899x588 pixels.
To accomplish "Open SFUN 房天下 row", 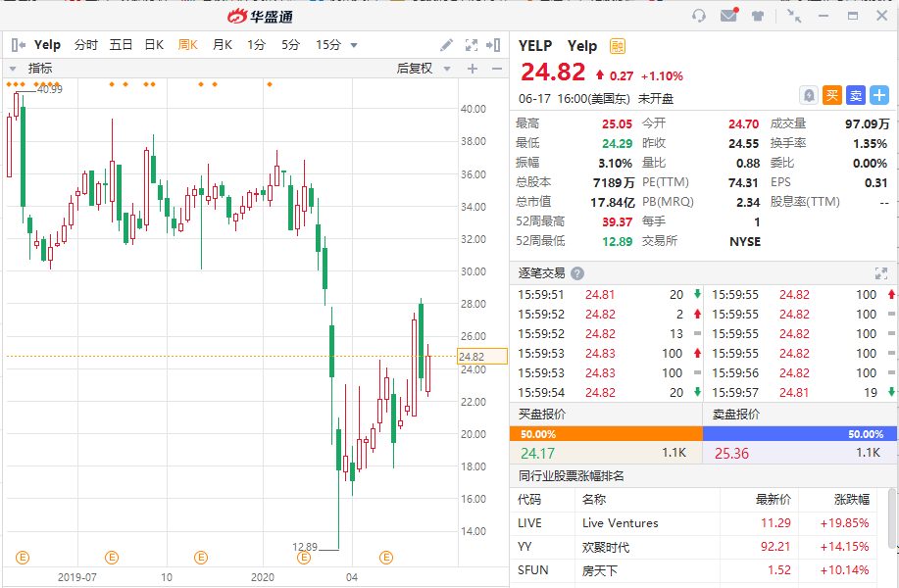I will click(694, 570).
